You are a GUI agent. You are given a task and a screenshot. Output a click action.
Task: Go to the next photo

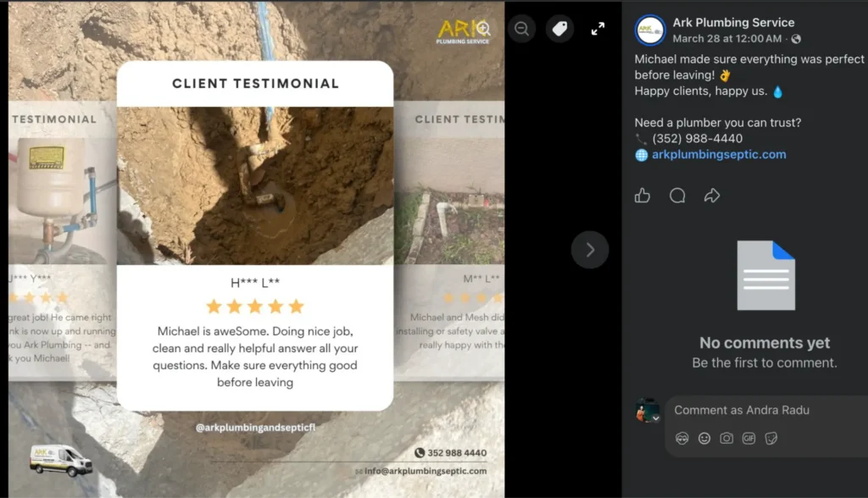(590, 250)
